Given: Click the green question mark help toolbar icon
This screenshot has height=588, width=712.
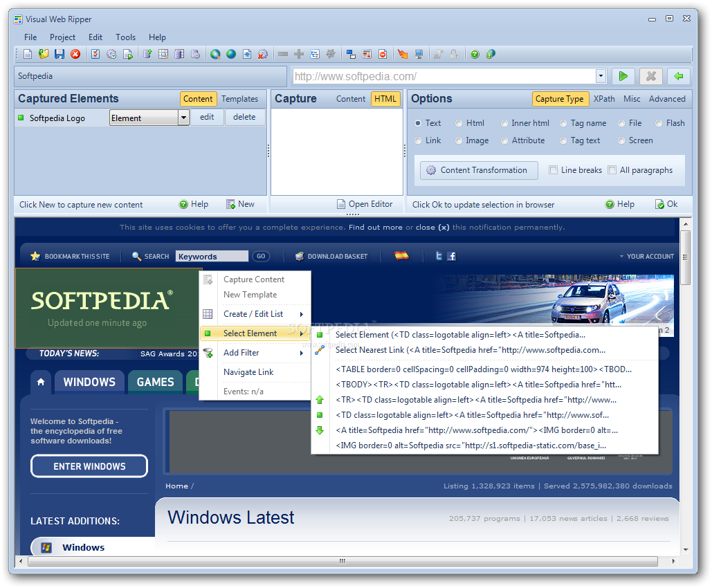Looking at the screenshot, I should pyautogui.click(x=475, y=54).
